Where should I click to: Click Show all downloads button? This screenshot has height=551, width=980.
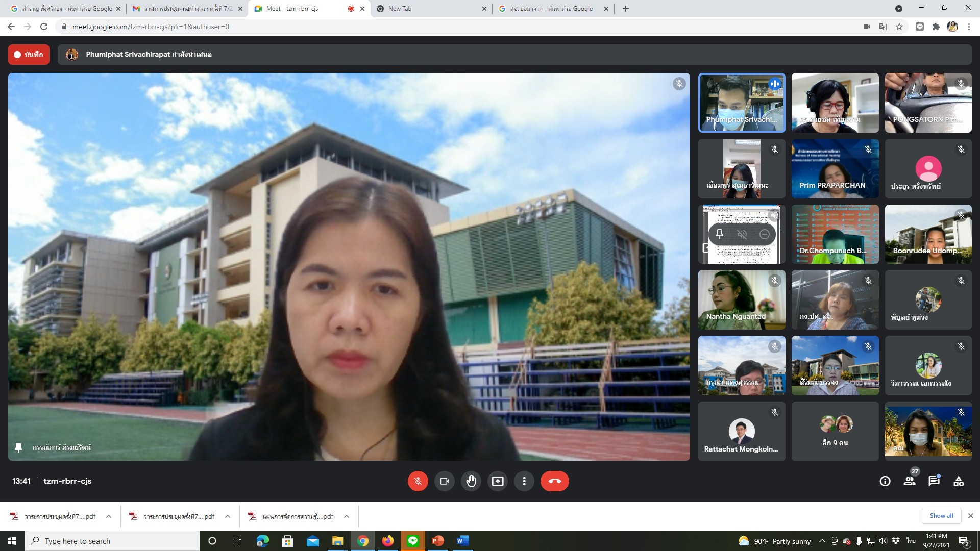941,516
